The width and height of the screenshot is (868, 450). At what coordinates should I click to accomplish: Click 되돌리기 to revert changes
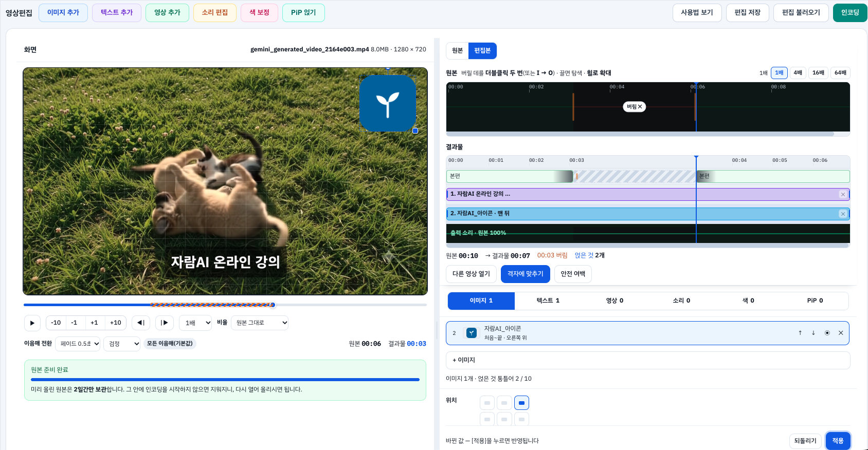click(x=805, y=441)
